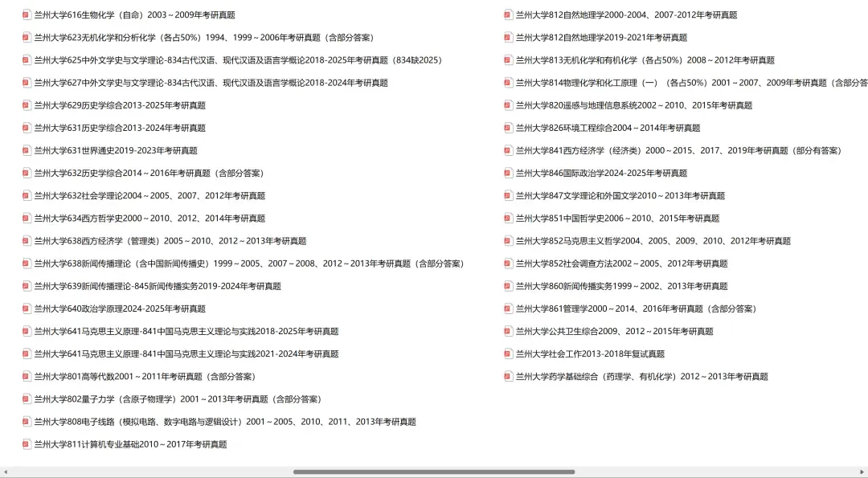Open file 兰州大学811计算机专业基础2010～2017 by name
868x478 pixels.
coord(131,444)
